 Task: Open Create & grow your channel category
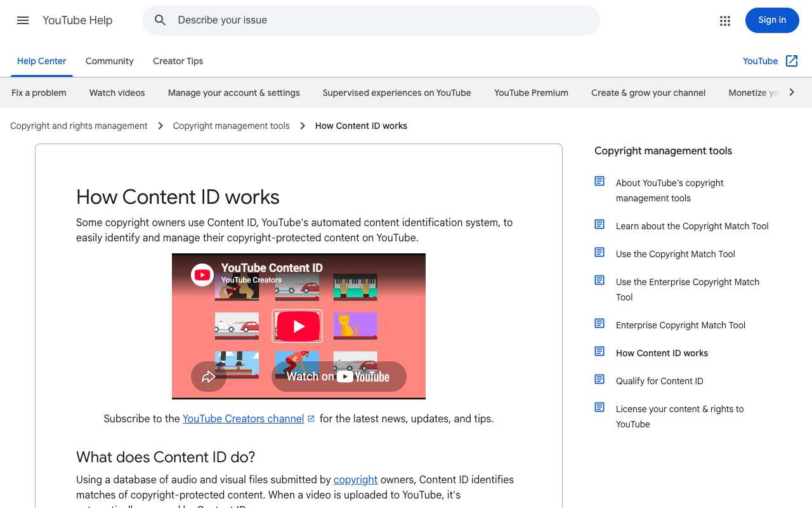pos(648,93)
